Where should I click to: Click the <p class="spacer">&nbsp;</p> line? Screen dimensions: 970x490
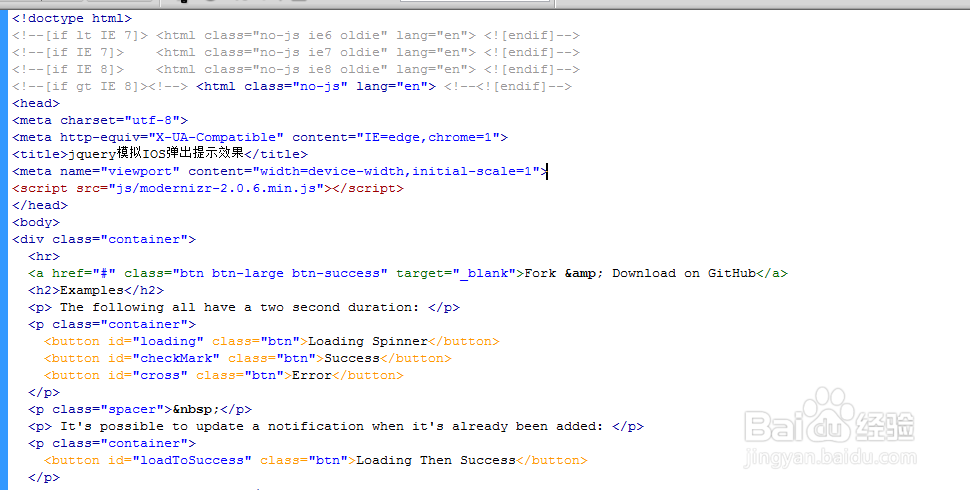pyautogui.click(x=140, y=410)
